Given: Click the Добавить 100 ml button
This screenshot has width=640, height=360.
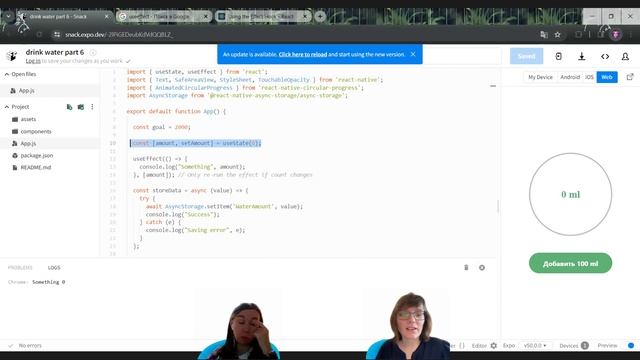Looking at the screenshot, I should (x=570, y=263).
